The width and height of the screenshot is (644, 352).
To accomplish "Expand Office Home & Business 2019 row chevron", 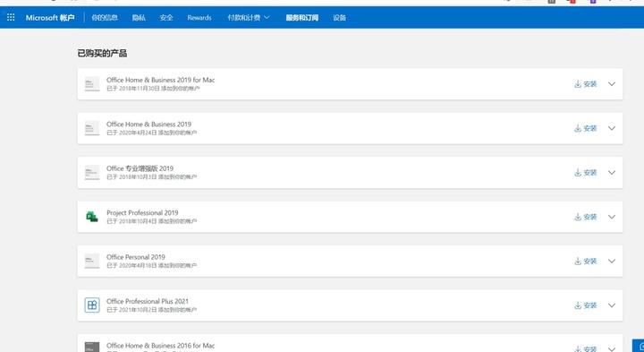I will pos(612,128).
